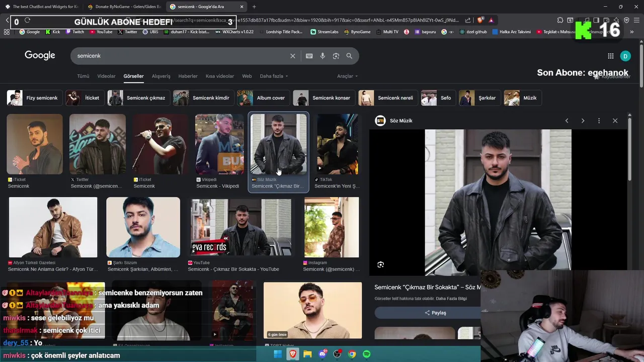Open the YouTube bookmark
This screenshot has height=362, width=644.
click(x=101, y=32)
